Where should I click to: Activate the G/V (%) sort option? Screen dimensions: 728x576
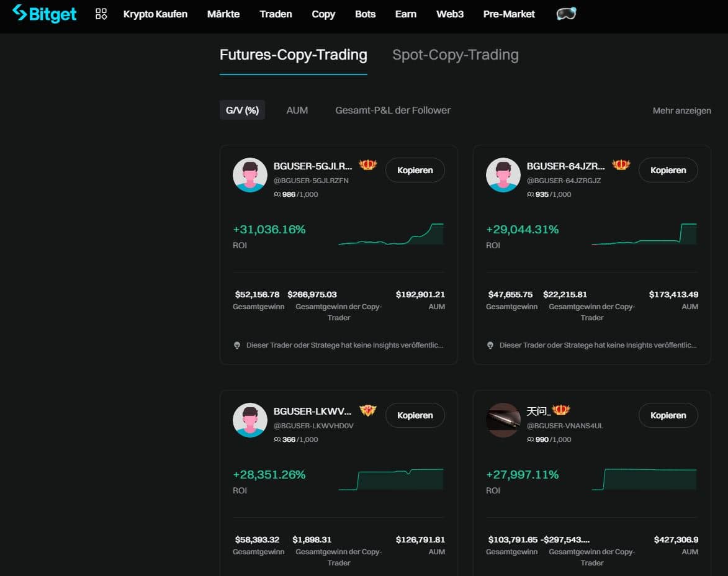(x=242, y=110)
